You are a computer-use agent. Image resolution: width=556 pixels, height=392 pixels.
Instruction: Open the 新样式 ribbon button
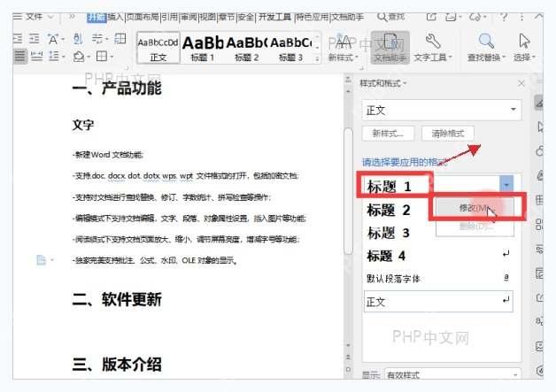click(343, 48)
